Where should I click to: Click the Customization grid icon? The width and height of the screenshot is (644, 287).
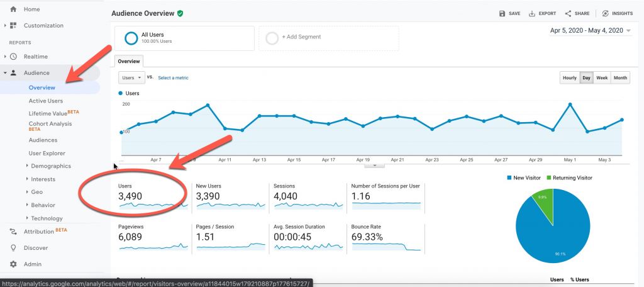tap(14, 26)
